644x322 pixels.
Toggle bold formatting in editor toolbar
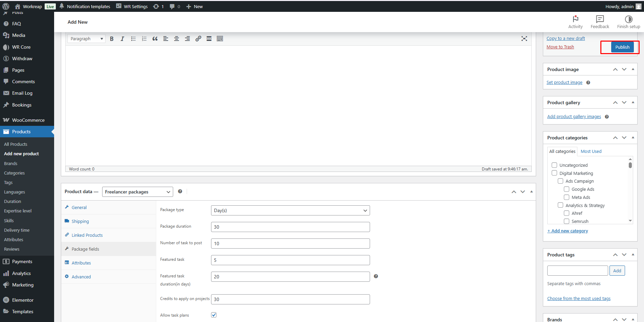[112, 39]
